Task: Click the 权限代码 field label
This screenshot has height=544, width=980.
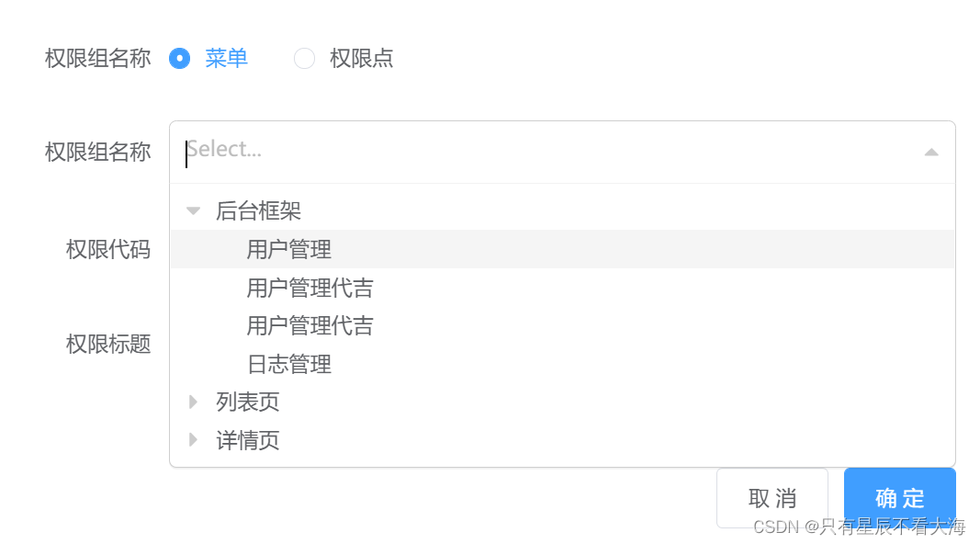Action: (109, 248)
